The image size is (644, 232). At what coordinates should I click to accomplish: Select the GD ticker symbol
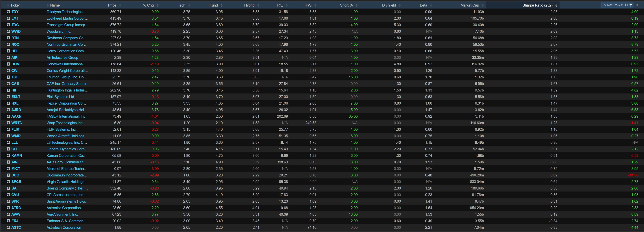[14, 149]
